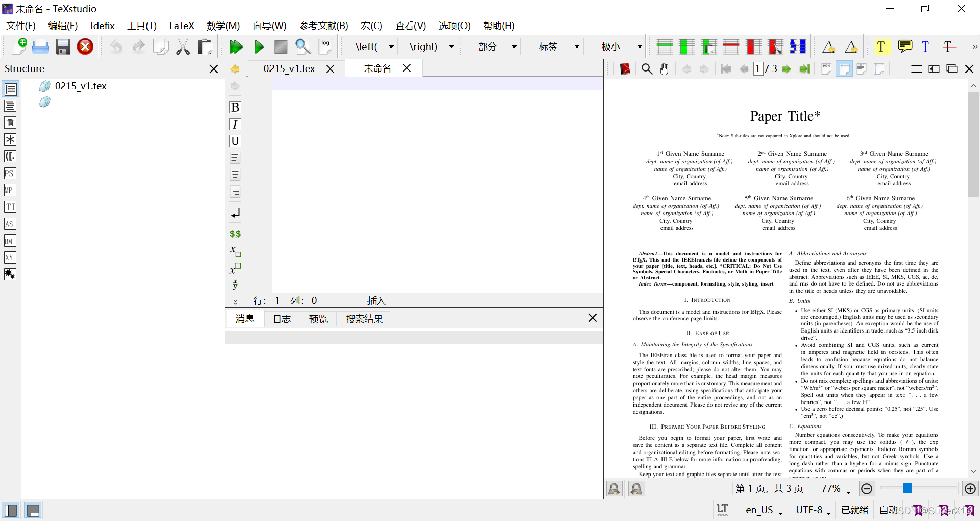This screenshot has height=521, width=980.
Task: Close the Structure panel
Action: (214, 68)
